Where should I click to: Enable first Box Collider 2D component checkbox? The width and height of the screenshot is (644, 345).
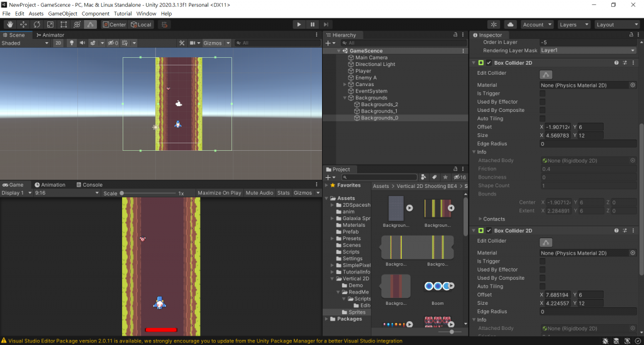pos(489,63)
